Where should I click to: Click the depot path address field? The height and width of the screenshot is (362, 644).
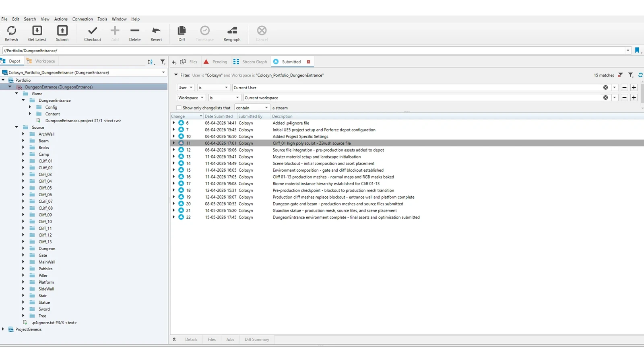(x=314, y=51)
